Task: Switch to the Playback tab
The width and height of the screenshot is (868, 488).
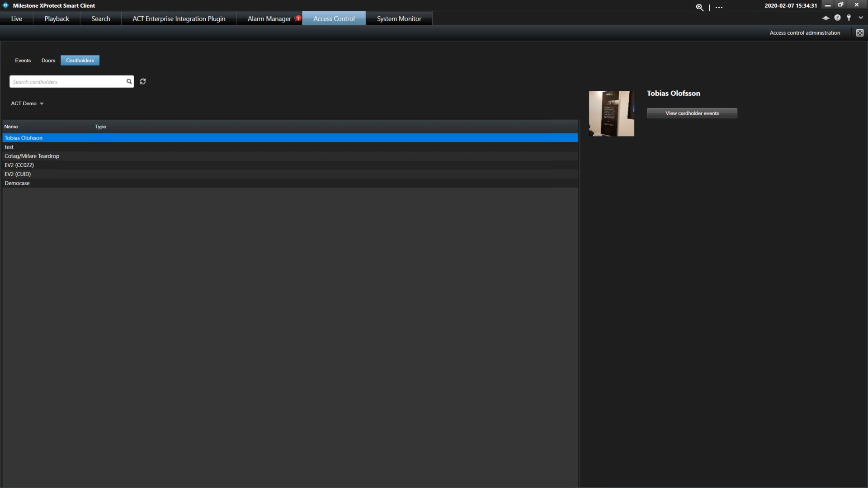Action: 57,19
